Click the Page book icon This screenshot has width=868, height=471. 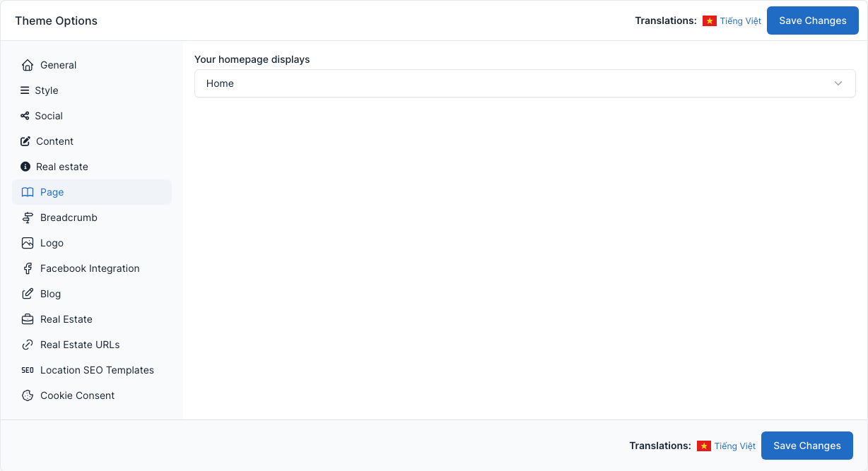point(28,192)
